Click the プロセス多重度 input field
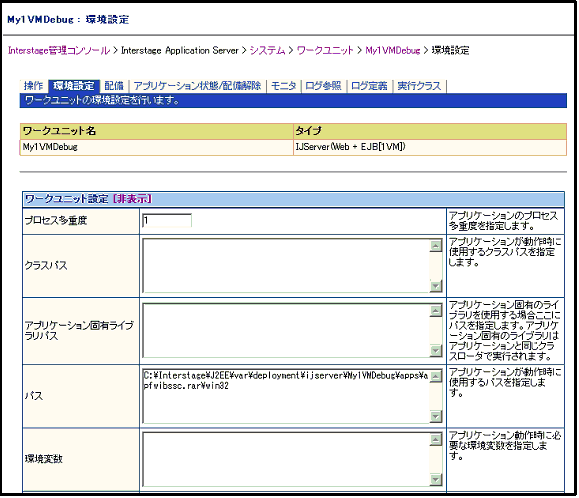Viewport: 579px width, 498px height. click(167, 221)
